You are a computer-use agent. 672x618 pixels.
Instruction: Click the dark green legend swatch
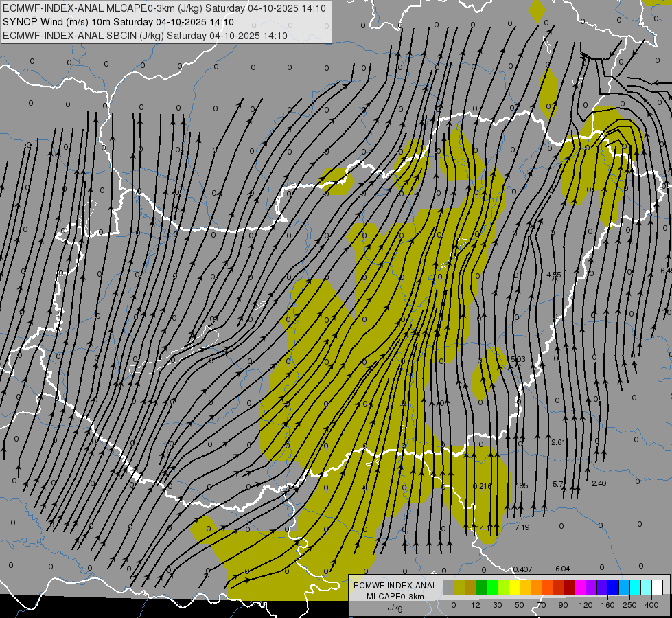481,587
